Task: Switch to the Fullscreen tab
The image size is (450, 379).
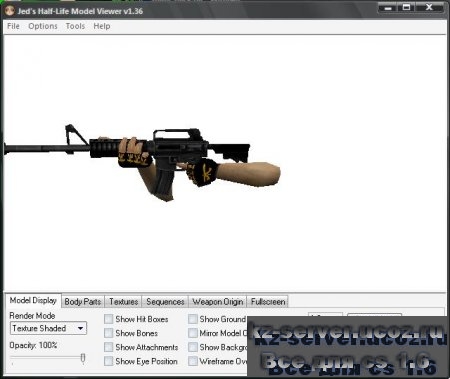Action: [x=268, y=302]
